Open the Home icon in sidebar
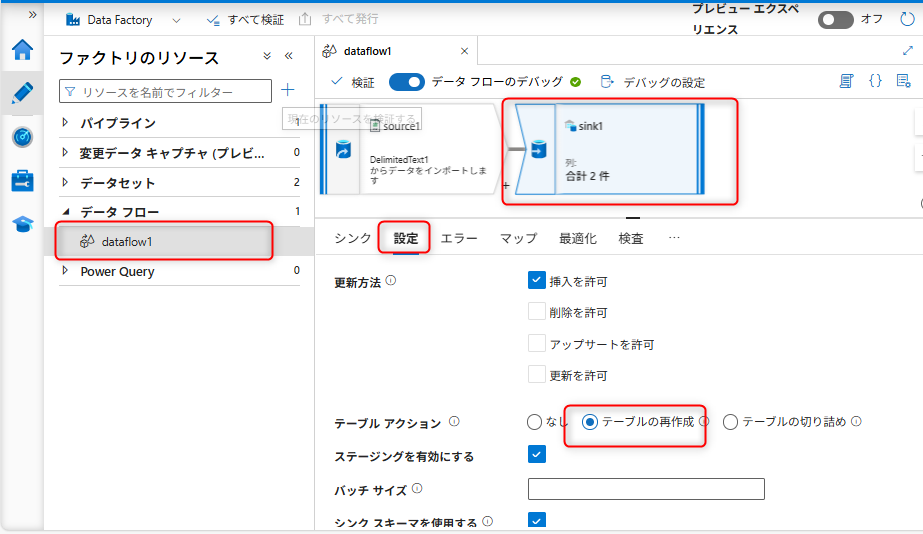The width and height of the screenshot is (923, 534). [22, 50]
